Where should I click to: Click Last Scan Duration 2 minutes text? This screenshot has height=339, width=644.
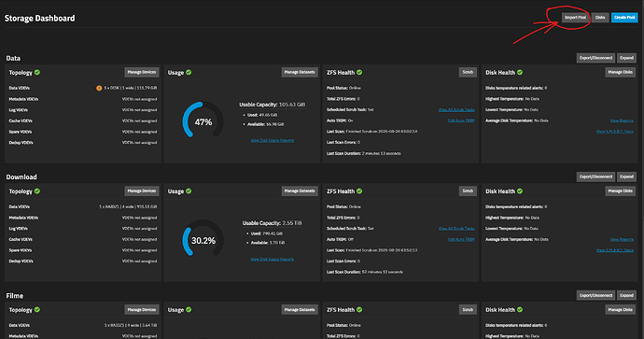point(363,153)
